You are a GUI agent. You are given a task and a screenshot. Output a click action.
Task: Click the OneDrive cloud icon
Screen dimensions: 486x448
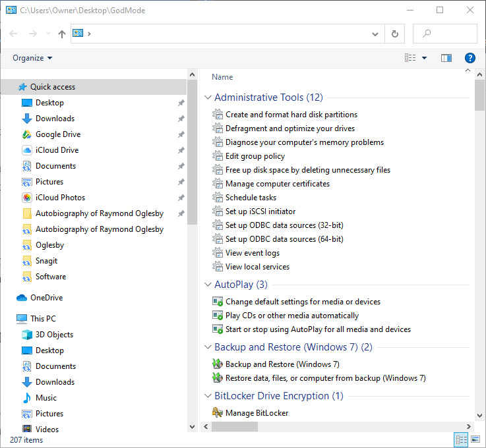pos(22,298)
